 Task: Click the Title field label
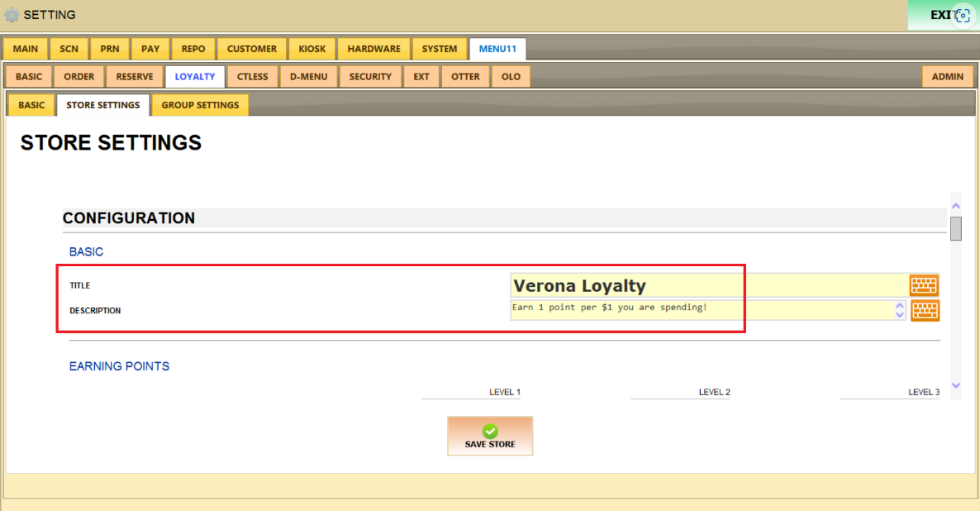pyautogui.click(x=80, y=285)
